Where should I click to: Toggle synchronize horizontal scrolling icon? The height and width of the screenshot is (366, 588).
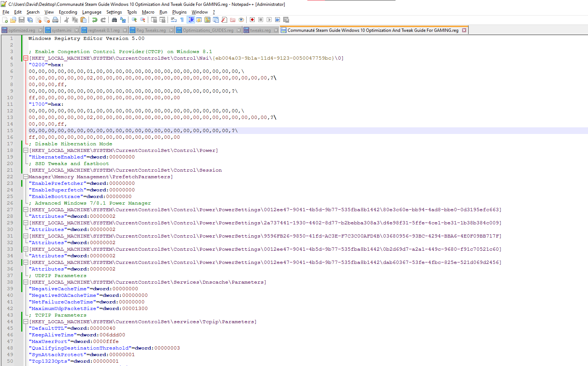(x=162, y=20)
